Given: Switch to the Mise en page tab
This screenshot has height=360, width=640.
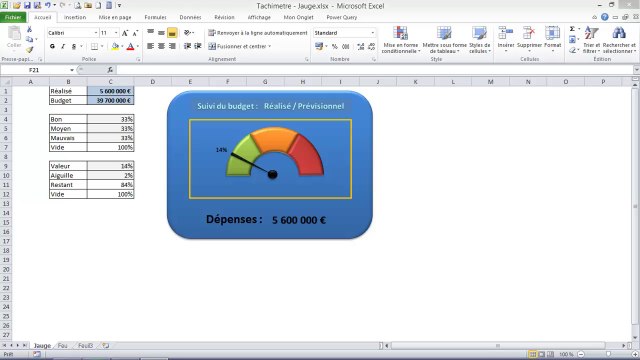Looking at the screenshot, I should point(115,17).
